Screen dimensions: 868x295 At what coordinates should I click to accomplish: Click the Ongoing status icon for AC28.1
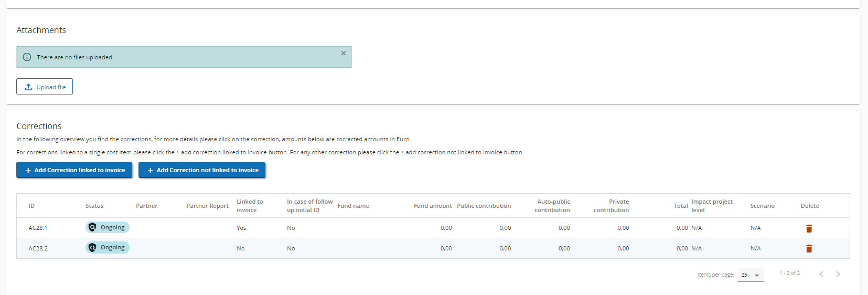[x=92, y=227]
